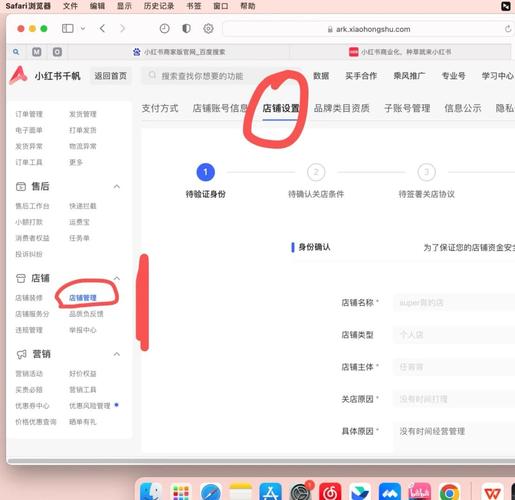Open 专业号 in the top navigation
This screenshot has height=500, width=515.
click(453, 76)
